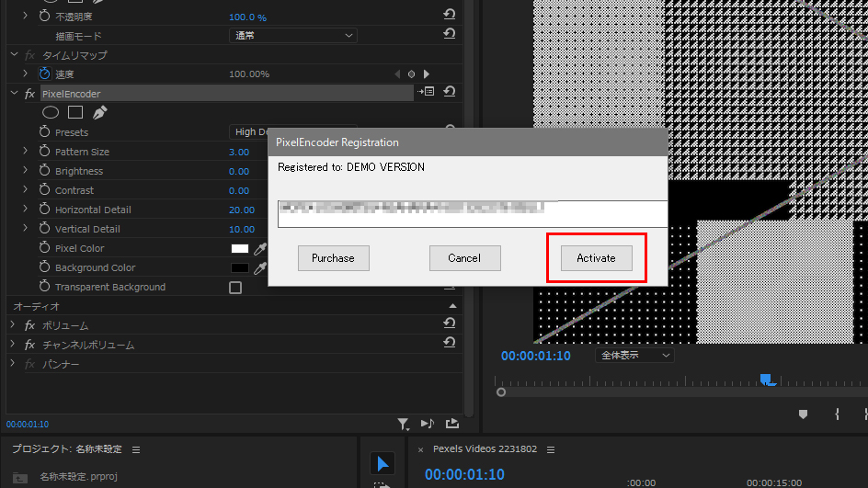This screenshot has width=868, height=488.
Task: Toggle ボリューム fx effect on/off
Action: coord(30,325)
